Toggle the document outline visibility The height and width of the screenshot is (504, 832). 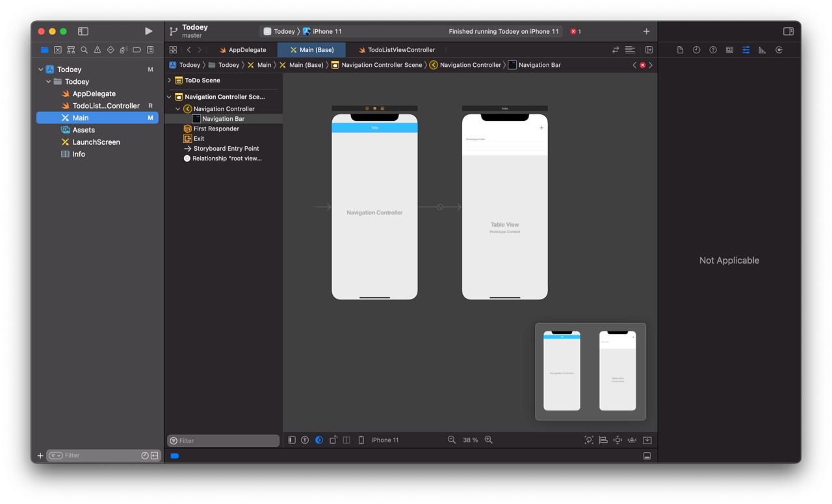pos(292,440)
